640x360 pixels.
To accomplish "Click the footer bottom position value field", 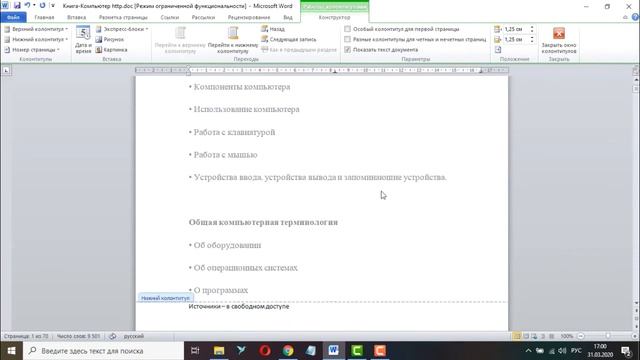I will tap(515, 40).
